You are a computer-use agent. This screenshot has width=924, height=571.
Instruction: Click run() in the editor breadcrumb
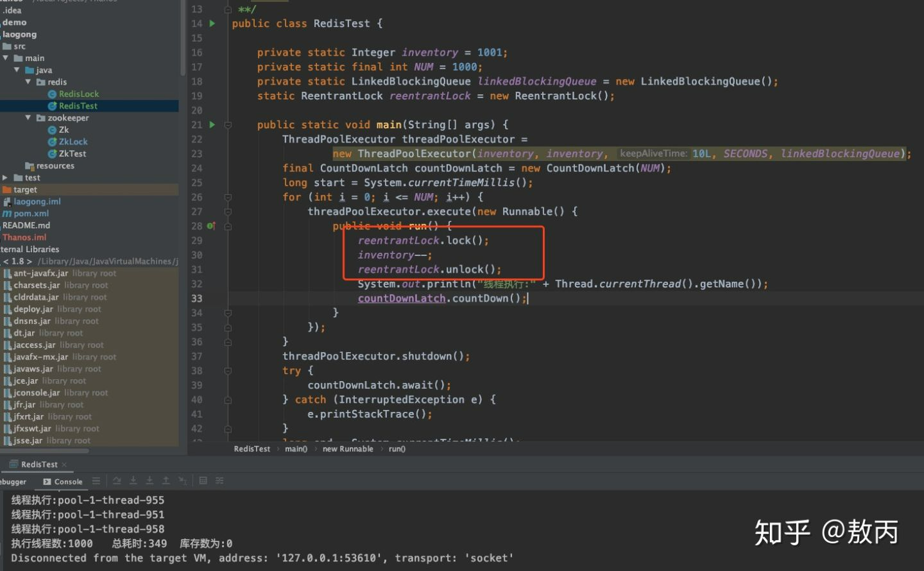coord(397,449)
